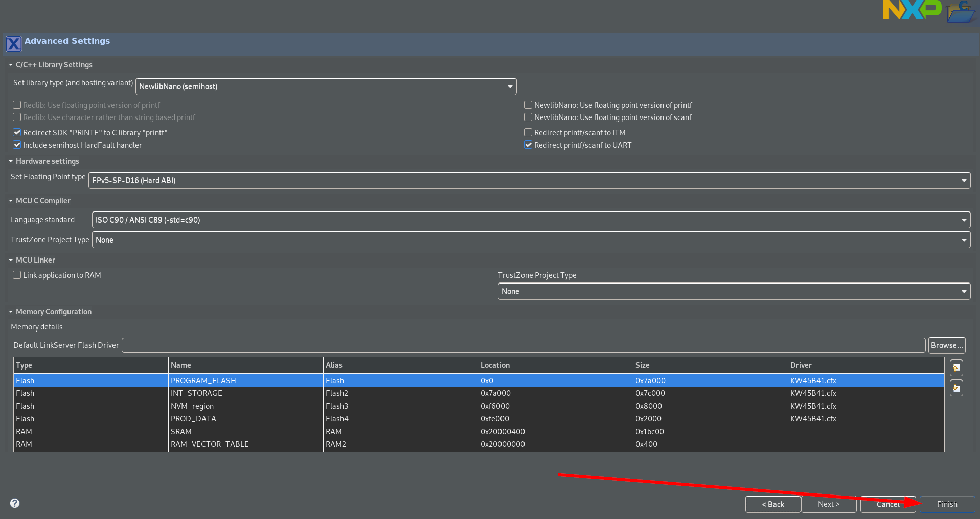Viewport: 980px width, 519px height.
Task: Open the Language standard dropdown
Action: point(963,220)
